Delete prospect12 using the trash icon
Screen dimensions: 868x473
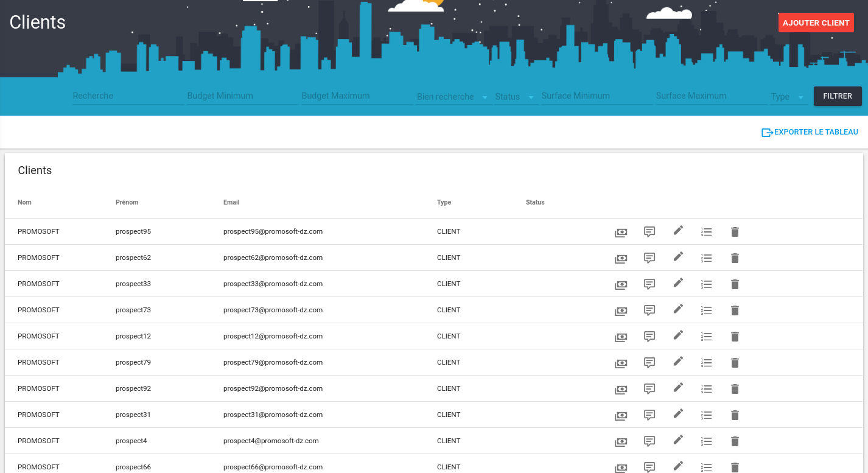coord(735,337)
